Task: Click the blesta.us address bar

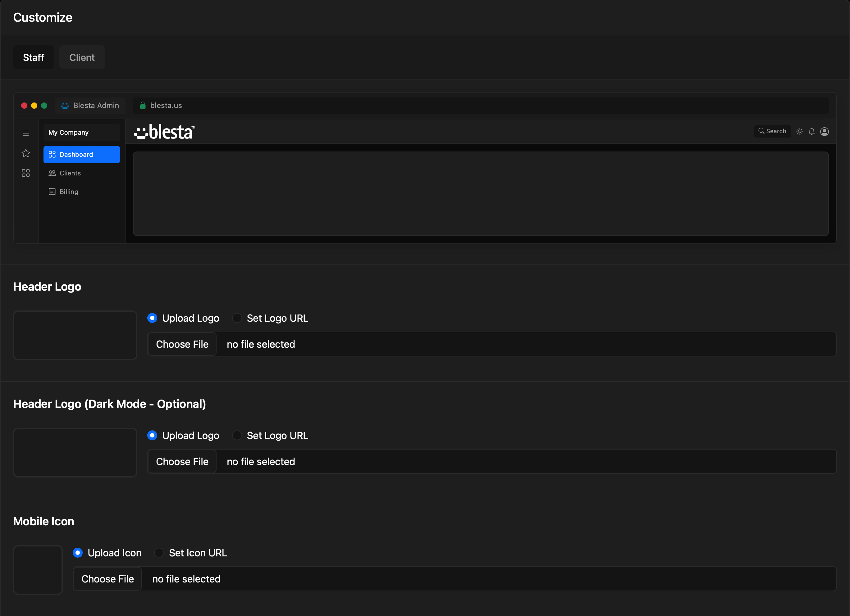Action: (x=481, y=106)
